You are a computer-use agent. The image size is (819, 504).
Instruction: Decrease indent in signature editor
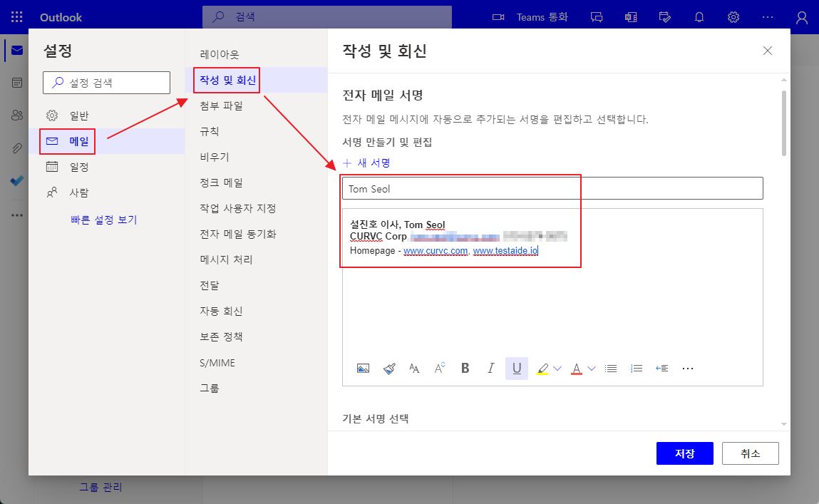click(x=662, y=369)
